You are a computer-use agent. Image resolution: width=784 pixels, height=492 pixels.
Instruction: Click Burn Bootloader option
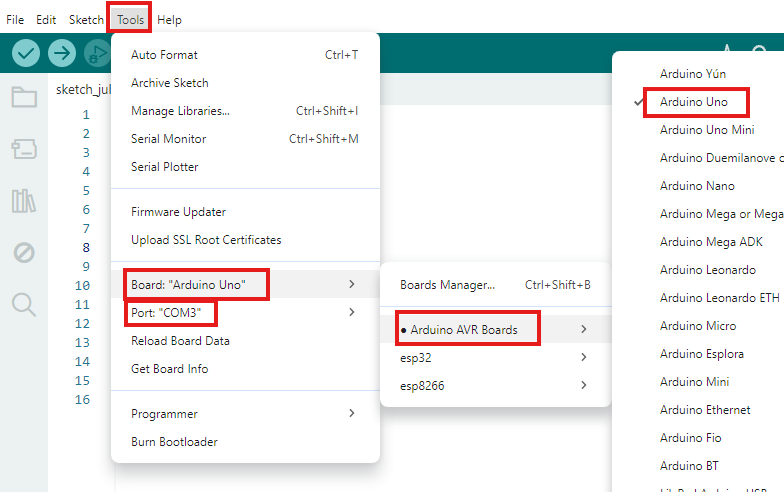[x=174, y=442]
